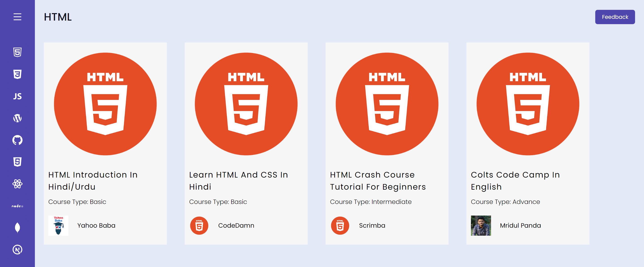Click the author name "CodeDamn"
644x267 pixels.
pyautogui.click(x=236, y=225)
